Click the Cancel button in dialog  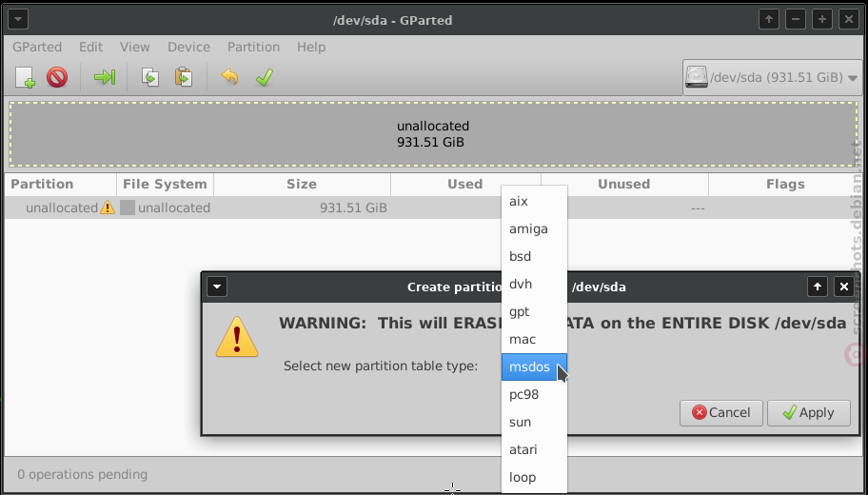(x=721, y=412)
